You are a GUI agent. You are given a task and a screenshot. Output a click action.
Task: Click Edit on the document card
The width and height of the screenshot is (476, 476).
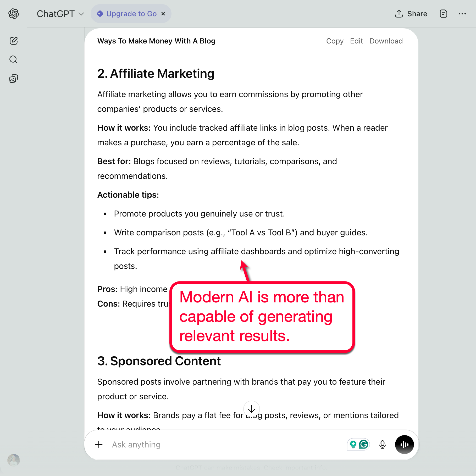point(356,41)
